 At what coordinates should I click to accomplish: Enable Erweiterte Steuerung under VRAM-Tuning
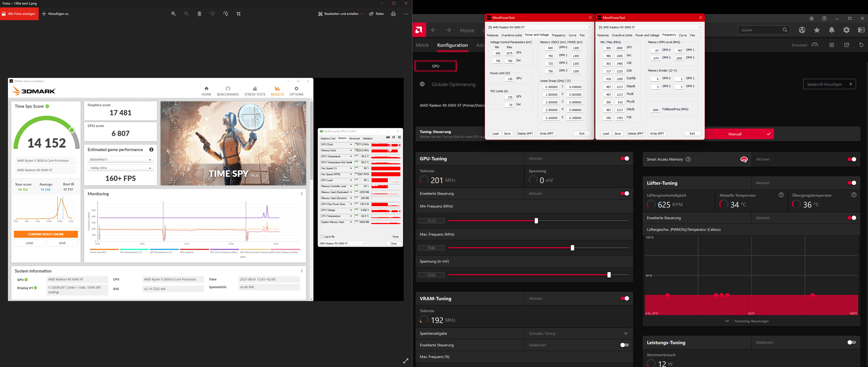pos(624,345)
